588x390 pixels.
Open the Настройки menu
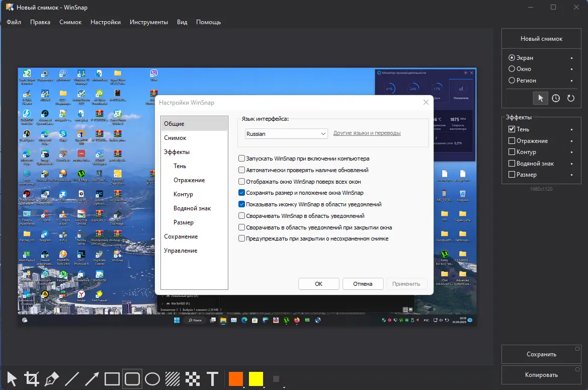point(105,22)
